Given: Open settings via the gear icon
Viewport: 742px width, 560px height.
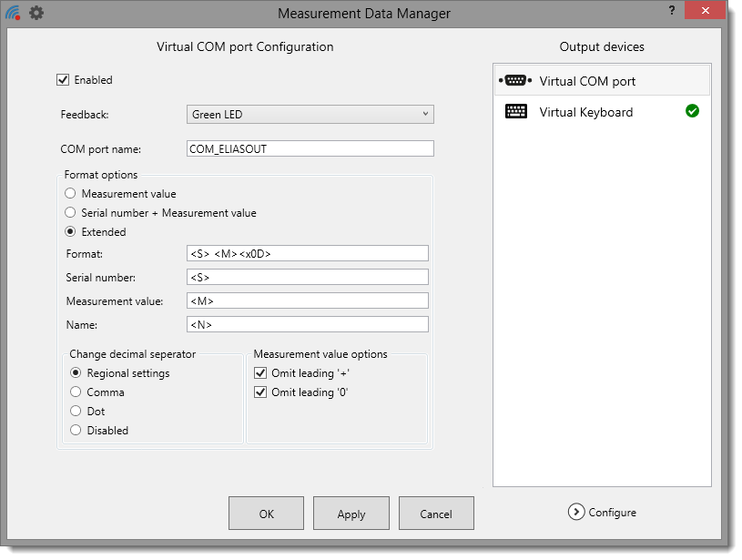Looking at the screenshot, I should pyautogui.click(x=36, y=14).
